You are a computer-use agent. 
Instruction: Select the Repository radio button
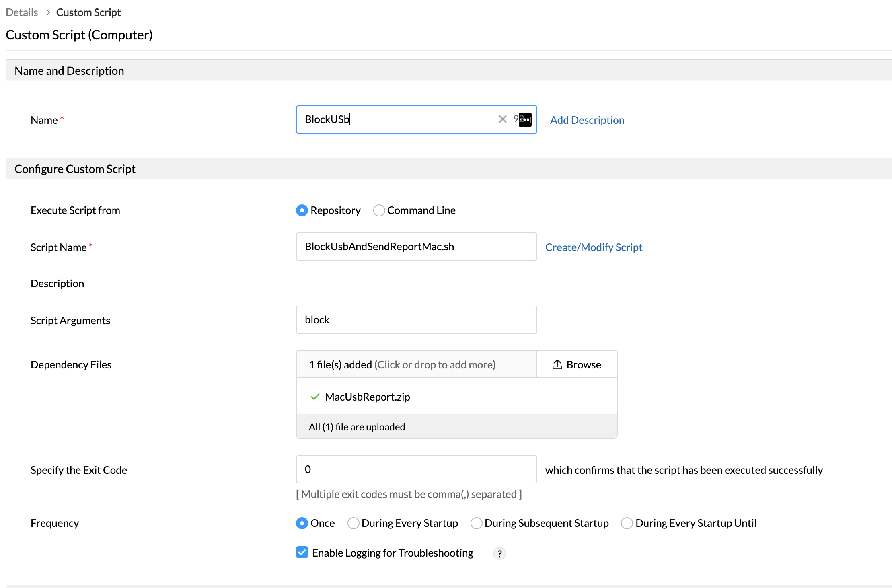302,210
